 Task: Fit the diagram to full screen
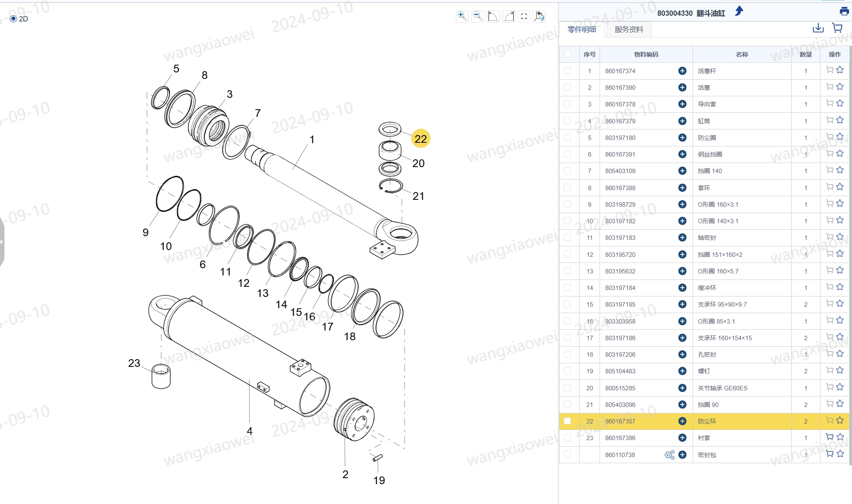tap(524, 16)
